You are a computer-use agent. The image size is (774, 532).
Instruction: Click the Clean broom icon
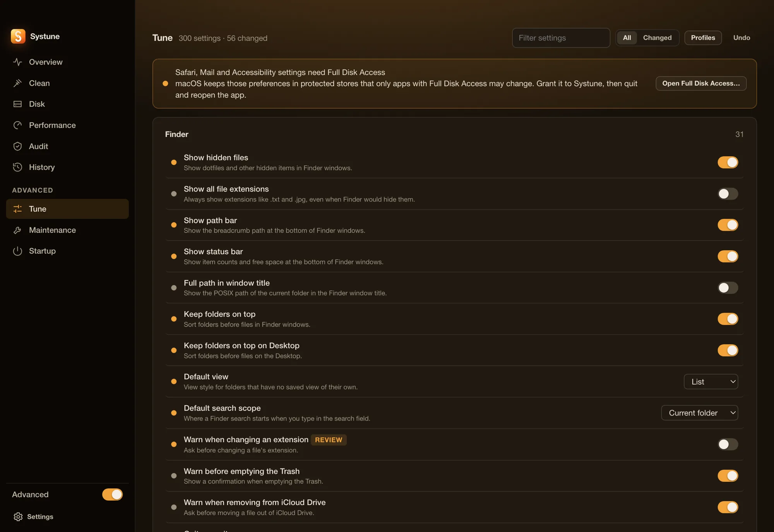tap(17, 83)
